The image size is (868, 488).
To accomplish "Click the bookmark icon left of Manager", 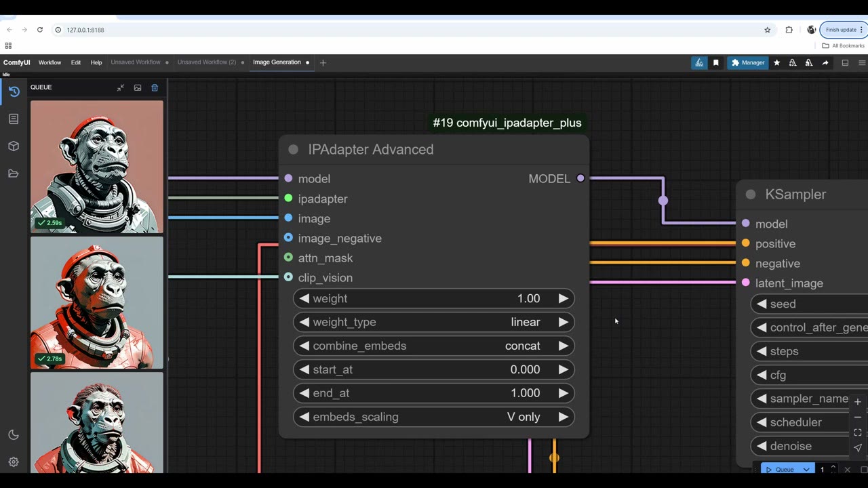I will [x=715, y=63].
